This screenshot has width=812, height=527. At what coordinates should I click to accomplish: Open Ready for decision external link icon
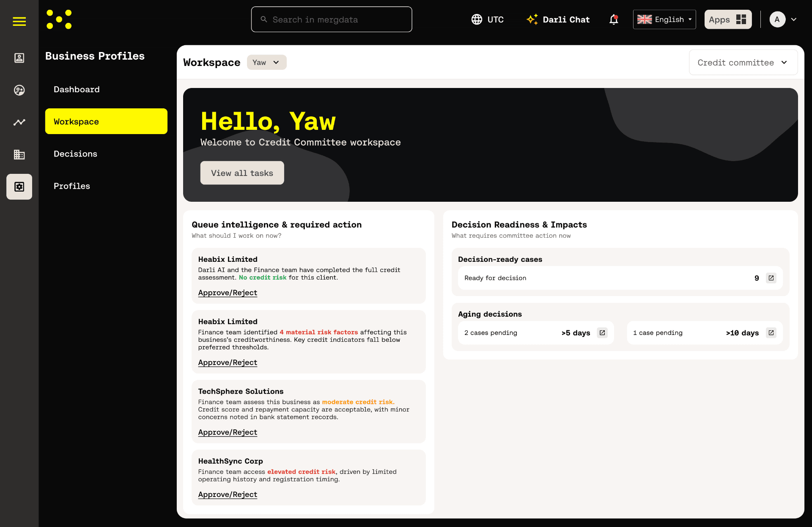(x=771, y=278)
